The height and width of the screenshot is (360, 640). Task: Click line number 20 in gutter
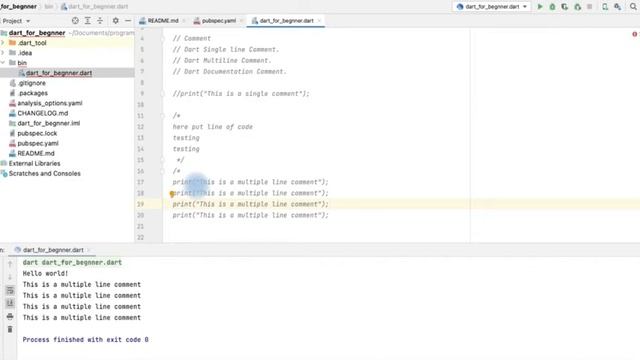point(140,215)
